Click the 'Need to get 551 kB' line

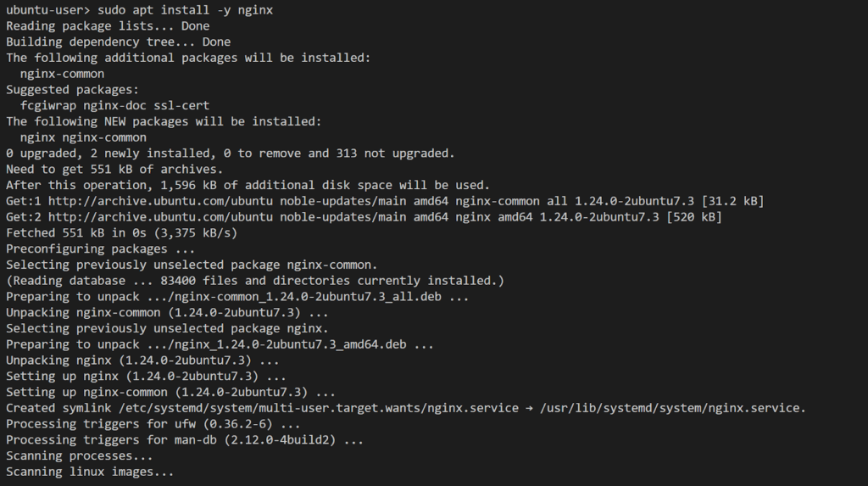point(114,170)
